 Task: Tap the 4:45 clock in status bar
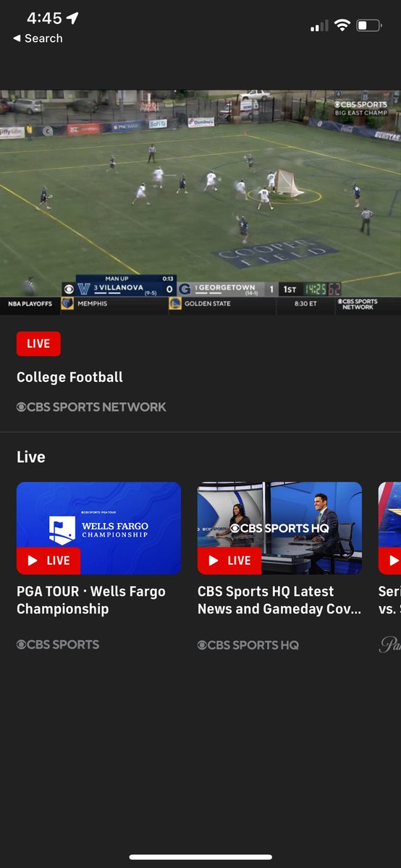[43, 17]
